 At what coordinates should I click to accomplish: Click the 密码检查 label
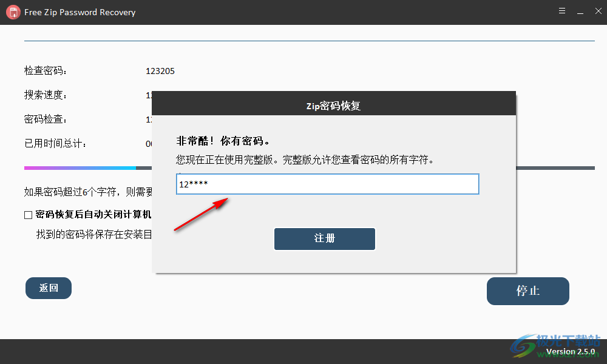point(46,119)
